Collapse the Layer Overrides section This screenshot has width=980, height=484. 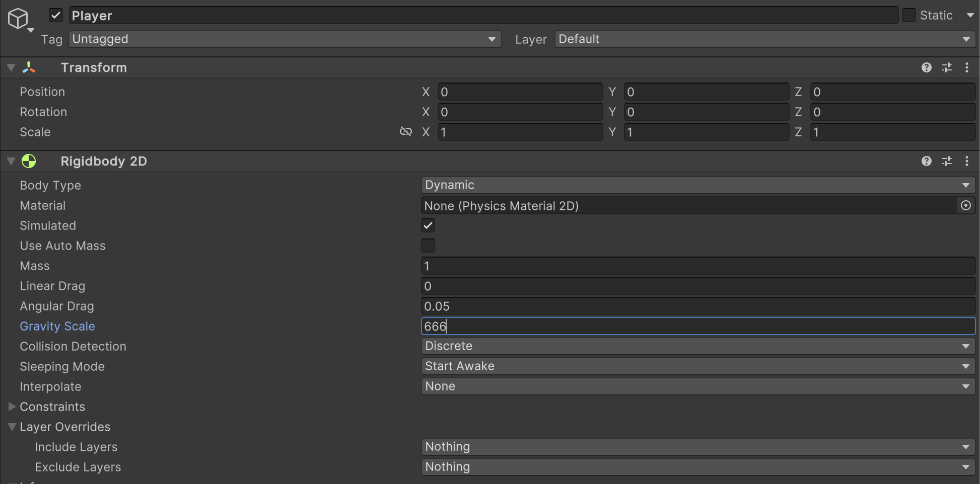(12, 426)
